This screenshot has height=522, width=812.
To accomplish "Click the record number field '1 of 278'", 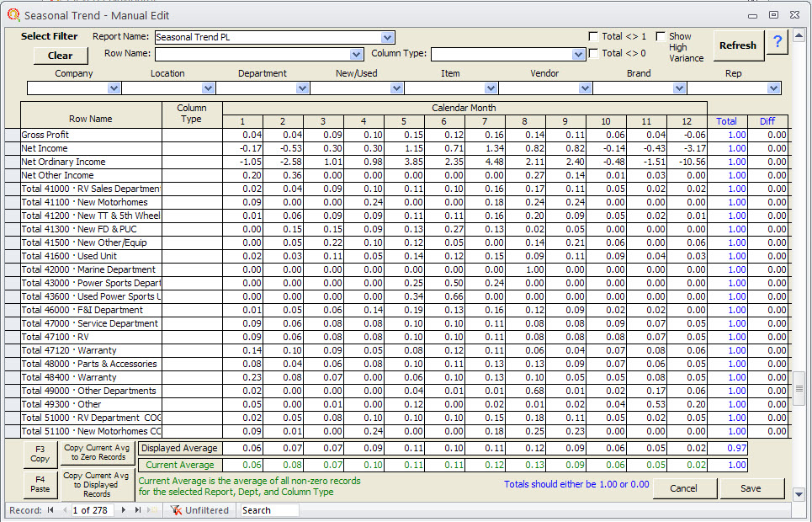I will pos(91,510).
